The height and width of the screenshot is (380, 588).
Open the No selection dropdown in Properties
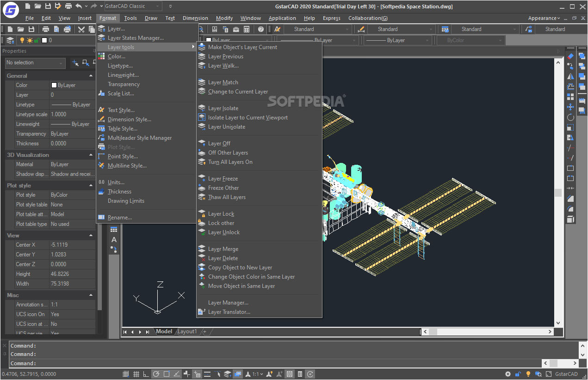point(35,62)
